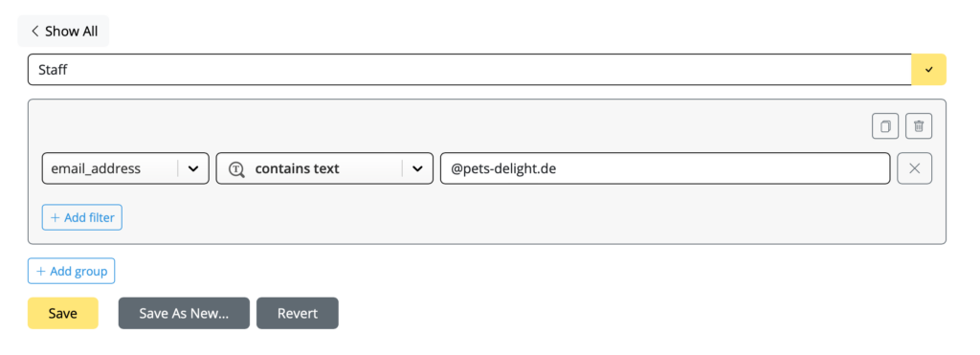The height and width of the screenshot is (355, 980).
Task: Delete the filter group with trash icon
Action: click(x=918, y=126)
